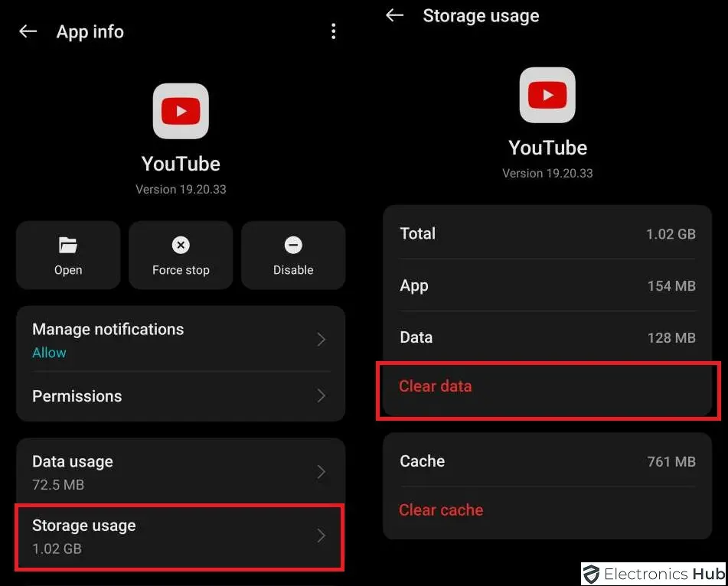This screenshot has height=586, width=728.
Task: Go back from the Storage usage screen
Action: pos(395,15)
